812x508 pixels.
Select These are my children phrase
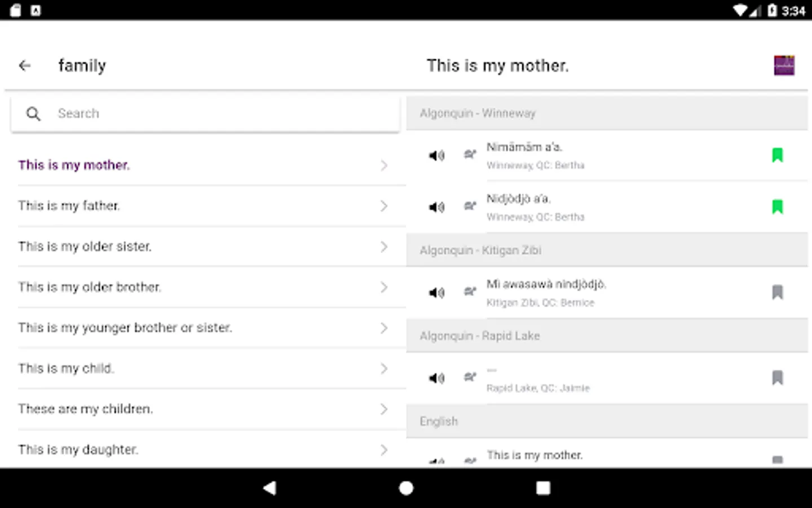[x=85, y=409]
